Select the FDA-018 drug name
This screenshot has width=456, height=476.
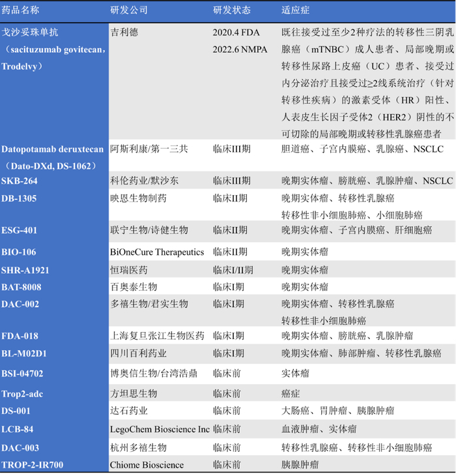pyautogui.click(x=20, y=336)
